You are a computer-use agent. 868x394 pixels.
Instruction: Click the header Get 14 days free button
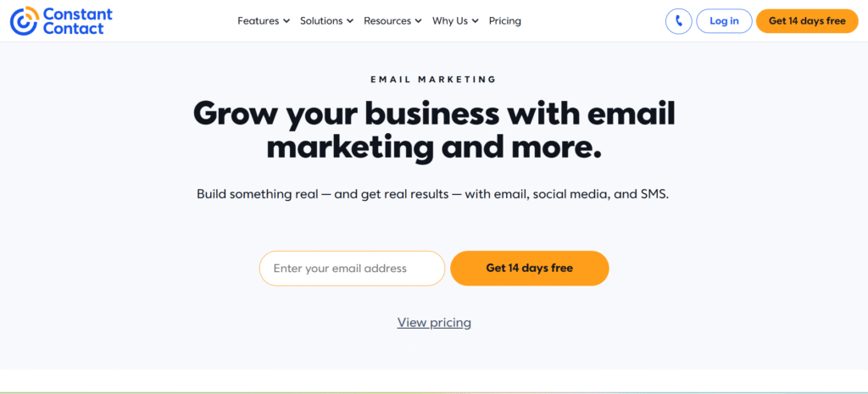[807, 21]
